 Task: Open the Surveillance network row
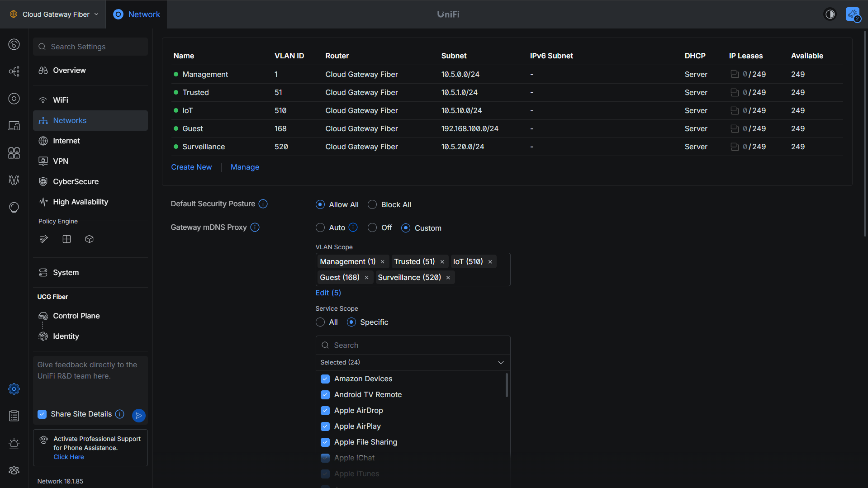click(x=507, y=147)
